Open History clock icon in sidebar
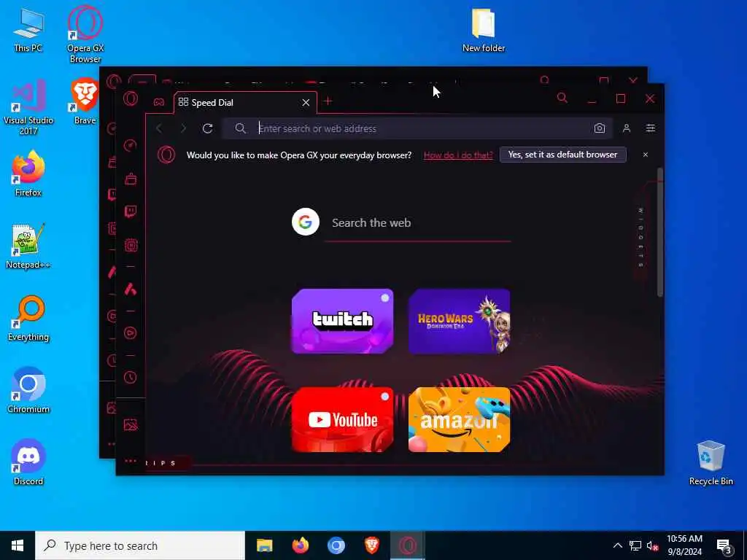Viewport: 747px width, 560px height. pyautogui.click(x=131, y=378)
